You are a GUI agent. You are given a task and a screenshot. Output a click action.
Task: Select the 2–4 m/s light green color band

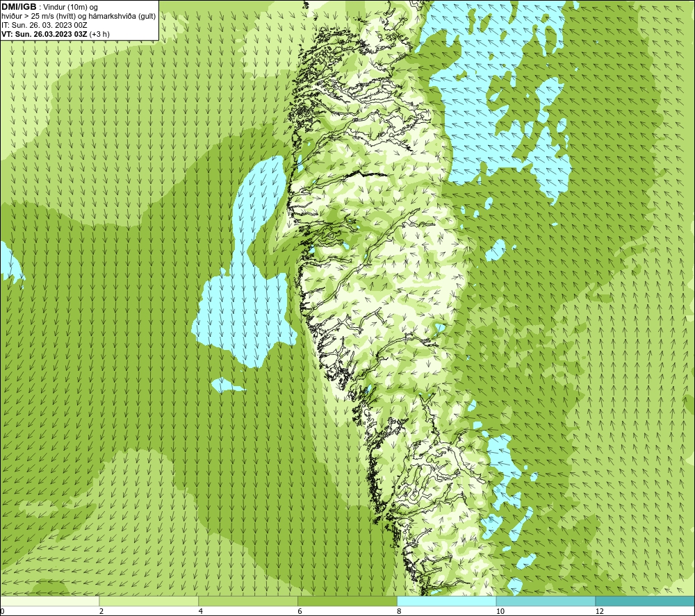pos(149,601)
